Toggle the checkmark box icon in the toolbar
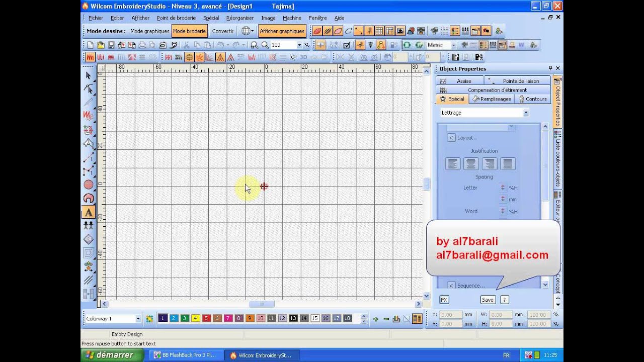This screenshot has width=644, height=362. pyautogui.click(x=347, y=45)
